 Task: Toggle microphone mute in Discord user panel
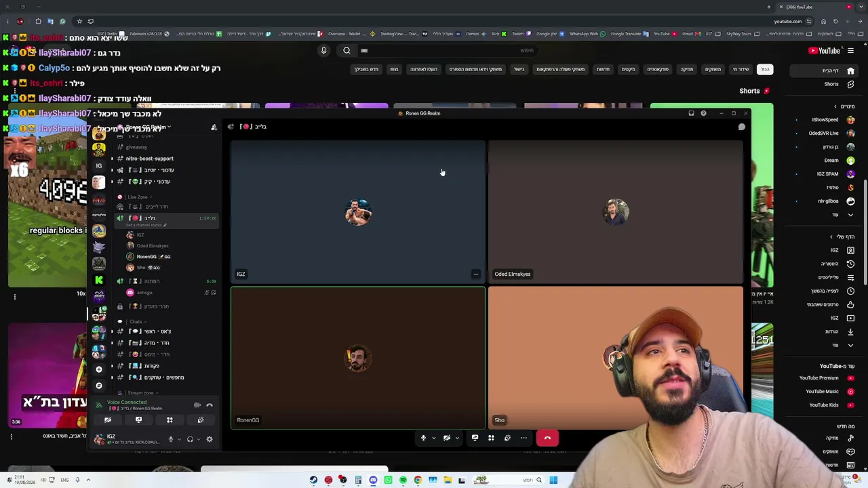click(x=171, y=440)
